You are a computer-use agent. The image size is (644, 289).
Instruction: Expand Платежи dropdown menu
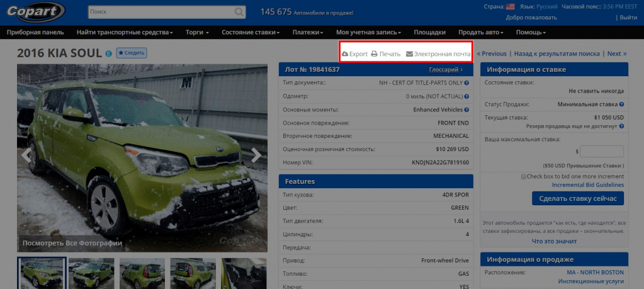(308, 32)
